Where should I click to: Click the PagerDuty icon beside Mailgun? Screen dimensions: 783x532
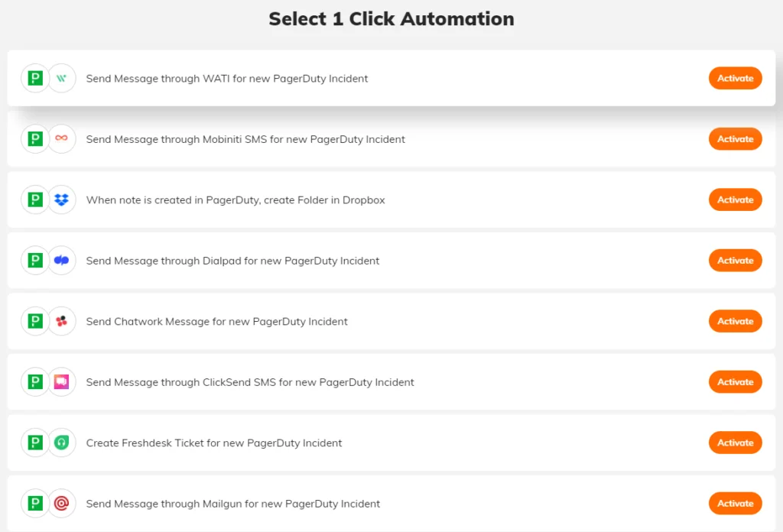click(34, 503)
